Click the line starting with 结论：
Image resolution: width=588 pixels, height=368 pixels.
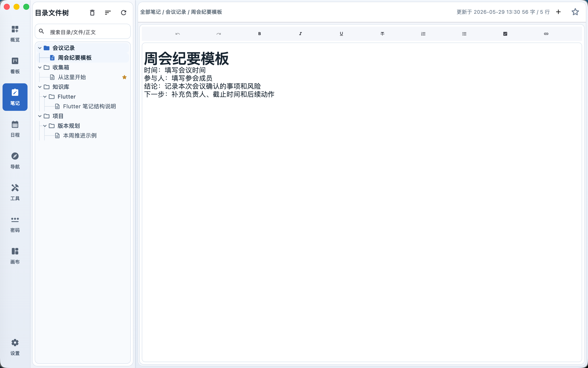click(x=202, y=86)
